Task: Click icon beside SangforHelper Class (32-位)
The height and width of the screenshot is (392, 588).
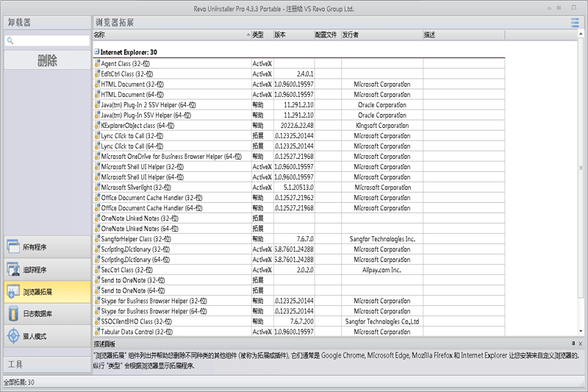Action: [97, 239]
